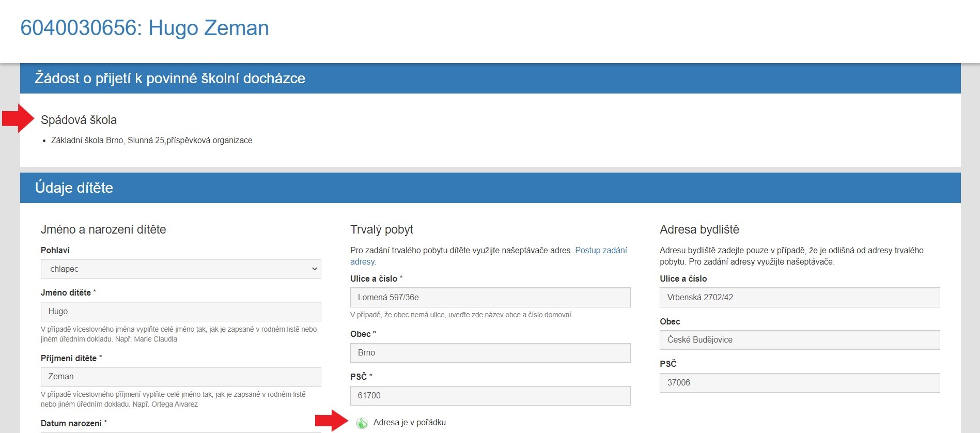Viewport: 980px width, 433px height.
Task: Open the Postup zadání adresy link
Action: tap(601, 250)
